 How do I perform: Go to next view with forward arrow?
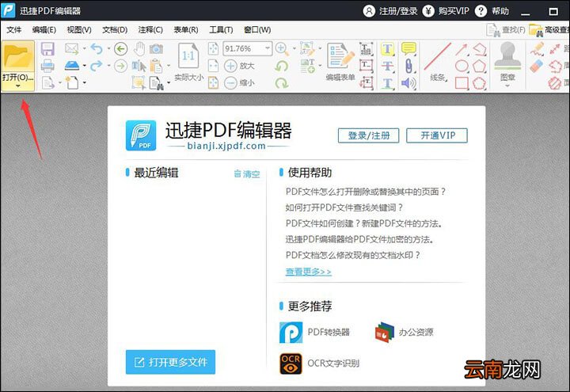pyautogui.click(x=120, y=66)
